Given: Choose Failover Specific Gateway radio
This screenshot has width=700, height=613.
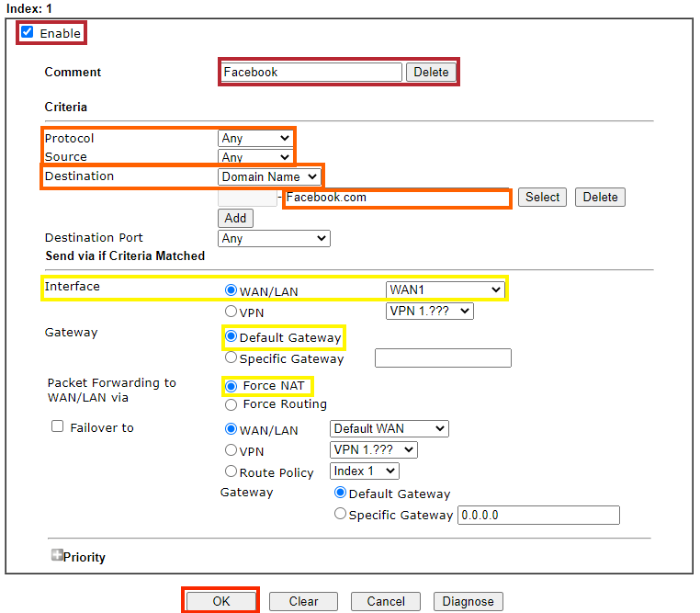Looking at the screenshot, I should 340,514.
